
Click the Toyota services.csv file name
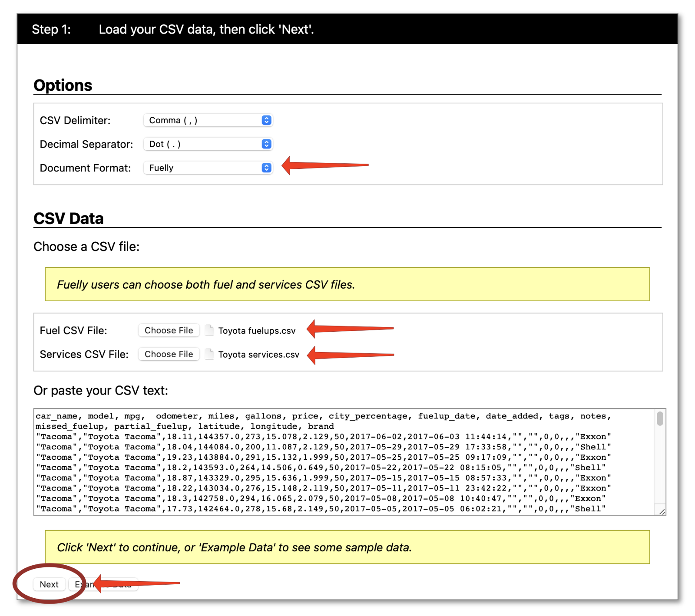[x=259, y=355]
